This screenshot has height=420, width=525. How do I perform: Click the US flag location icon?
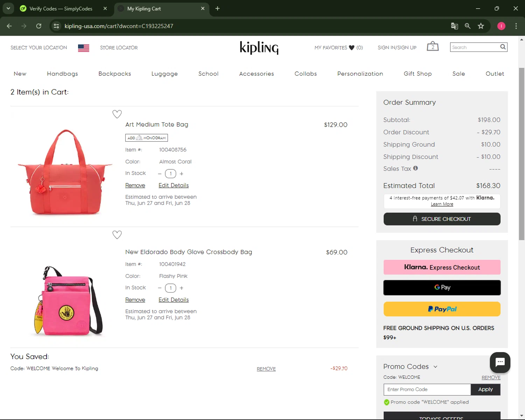tap(83, 48)
